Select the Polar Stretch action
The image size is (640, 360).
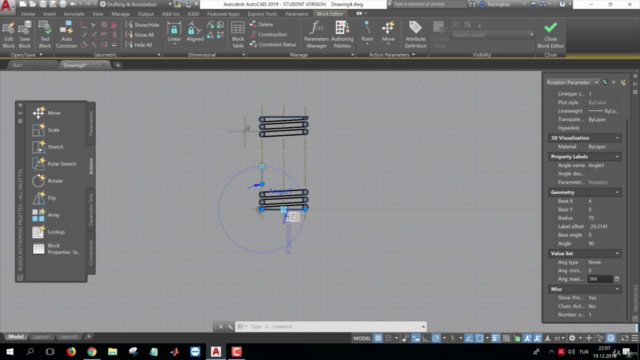[x=54, y=164]
